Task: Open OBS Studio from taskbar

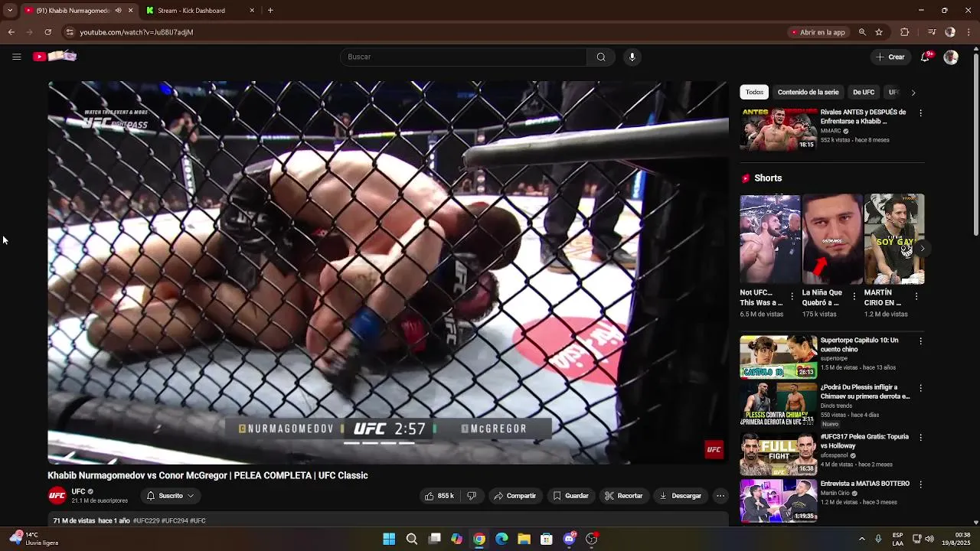Action: (x=591, y=539)
